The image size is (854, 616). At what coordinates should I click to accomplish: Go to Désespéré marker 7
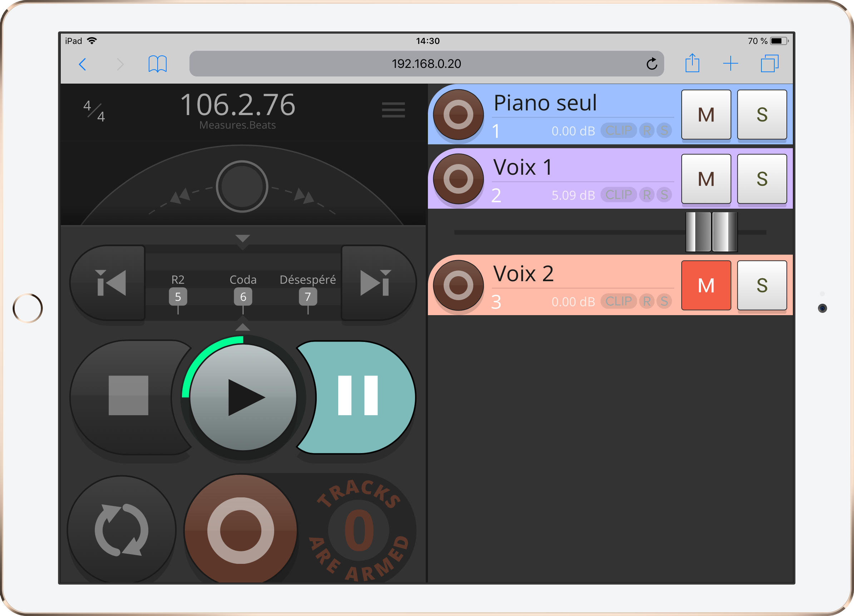tap(308, 297)
